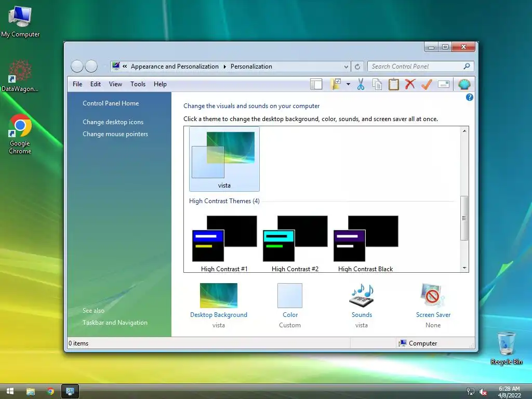Screen dimensions: 532x399
Task: Open Change mouse pointers link
Action: click(115, 134)
